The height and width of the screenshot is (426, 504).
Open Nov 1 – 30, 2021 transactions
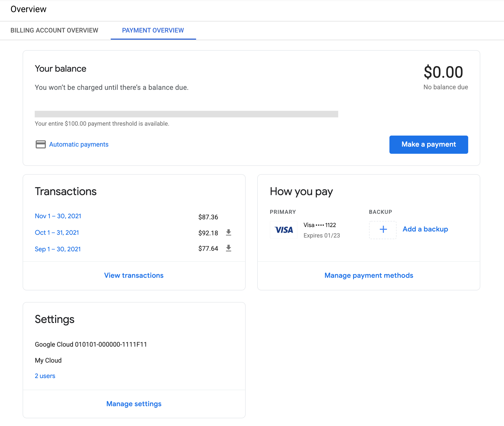pyautogui.click(x=58, y=216)
